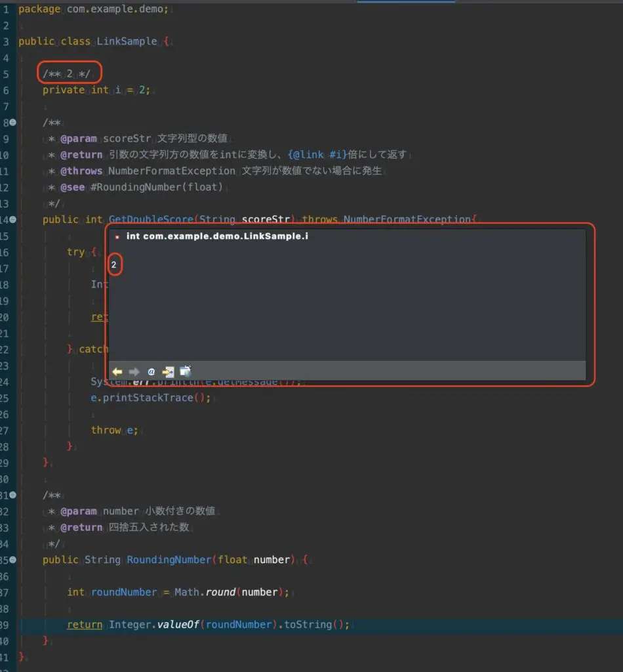The width and height of the screenshot is (623, 672).
Task: Click 'package com.example.demo;' line
Action: [93, 9]
